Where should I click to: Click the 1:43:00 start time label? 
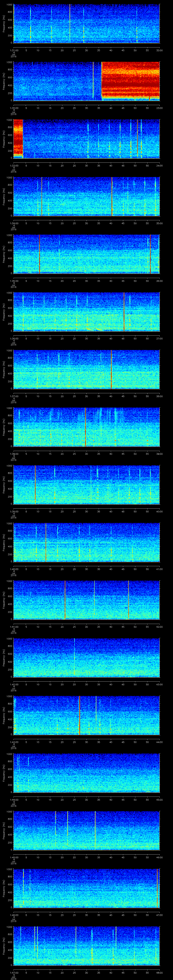click(x=14, y=742)
